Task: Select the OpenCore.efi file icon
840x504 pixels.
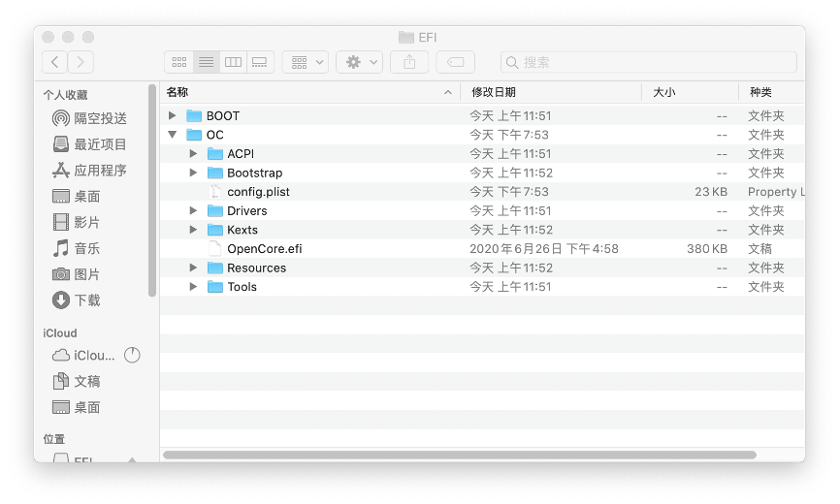Action: (x=214, y=249)
